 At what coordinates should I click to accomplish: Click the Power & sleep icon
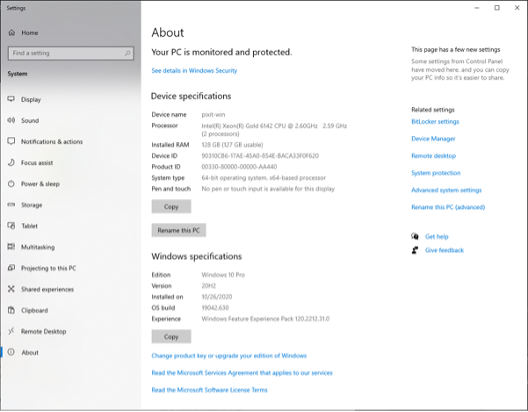[11, 184]
